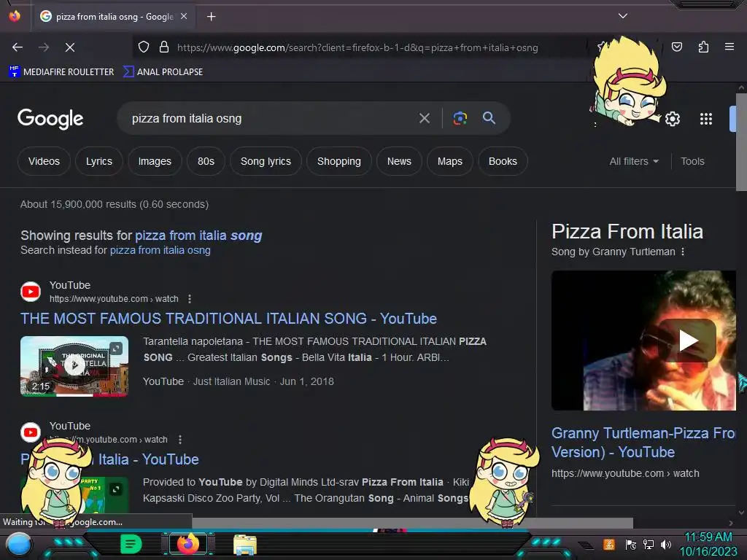Switch to Maps results
747x560 pixels.
(449, 161)
